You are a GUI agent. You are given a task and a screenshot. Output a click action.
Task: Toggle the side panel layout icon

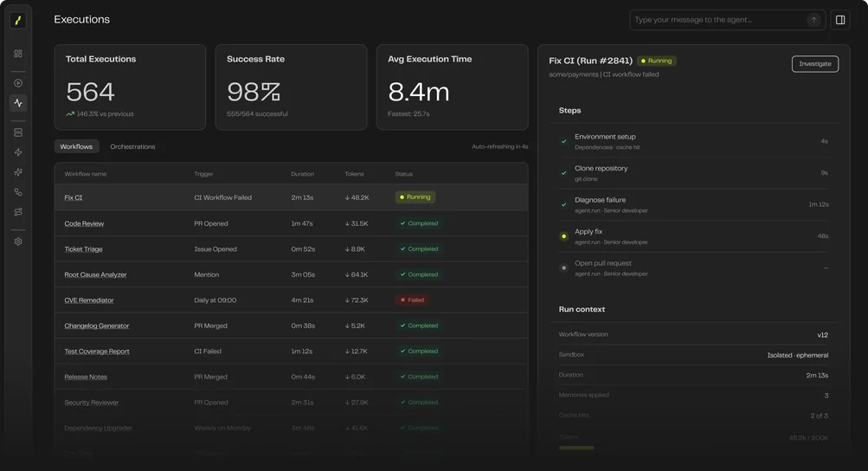click(x=840, y=20)
